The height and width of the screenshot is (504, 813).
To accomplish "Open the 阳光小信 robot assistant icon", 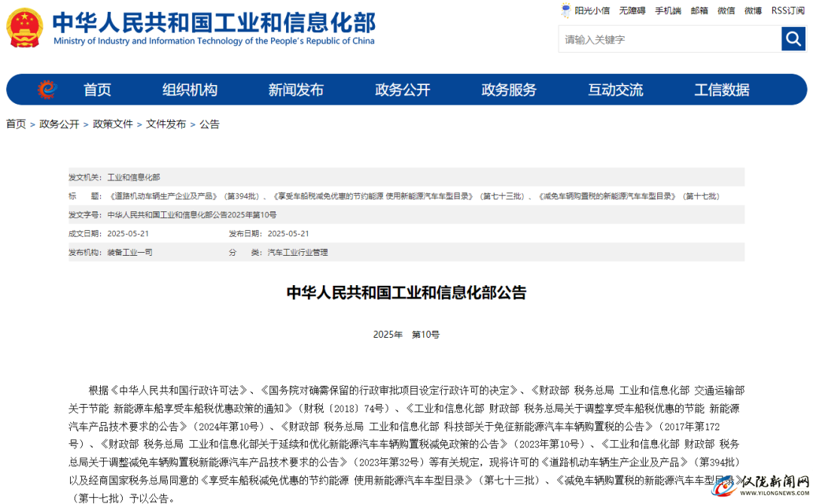I will coord(565,11).
